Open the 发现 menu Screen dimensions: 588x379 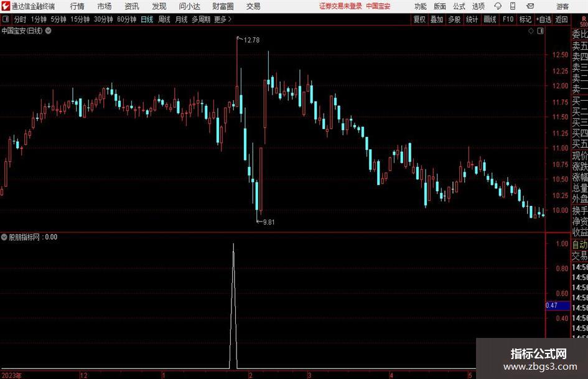tap(159, 6)
